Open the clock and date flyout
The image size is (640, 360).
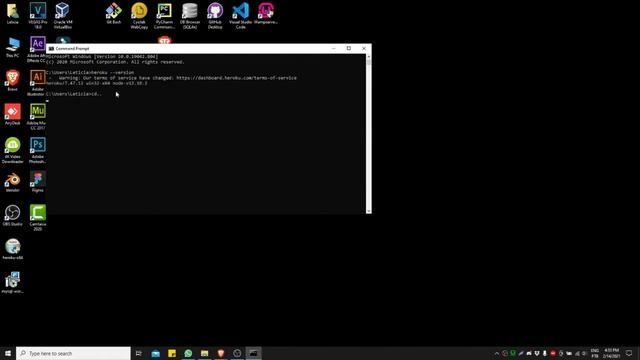pos(611,353)
